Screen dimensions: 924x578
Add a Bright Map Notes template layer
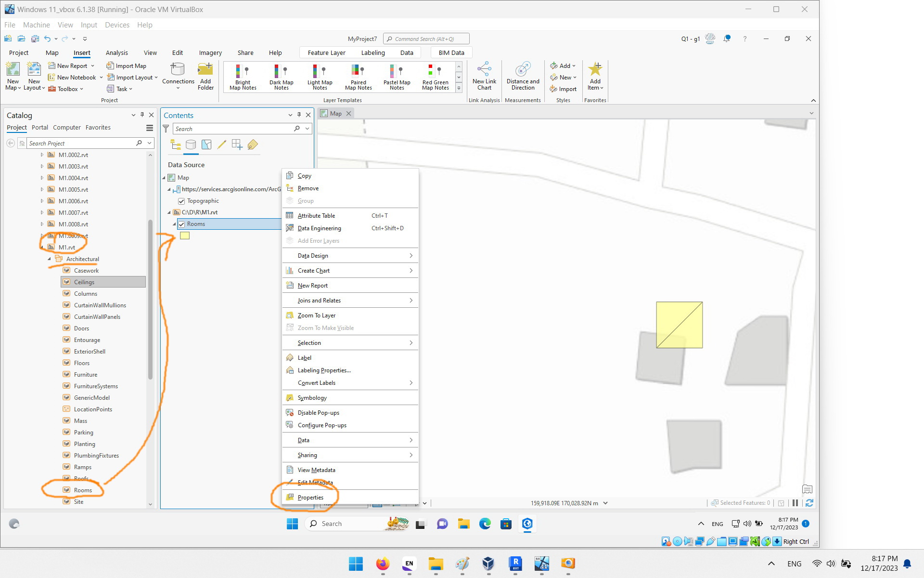click(242, 76)
